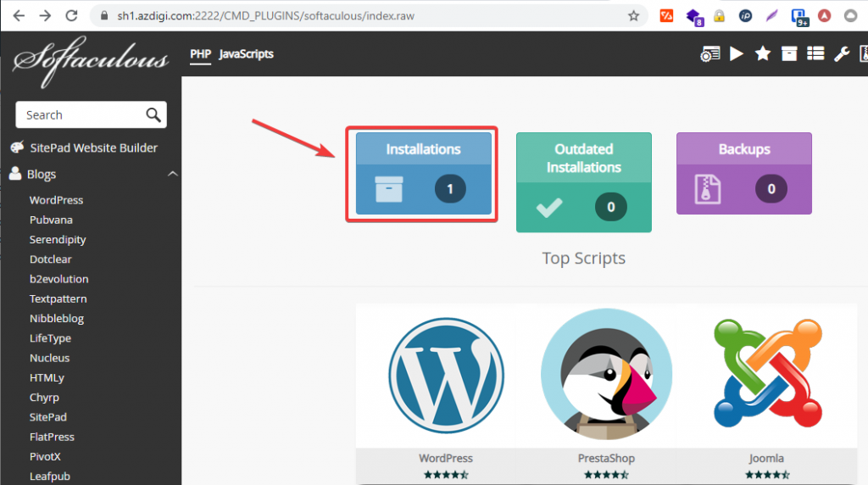Click the Joomla star rating

pos(766,475)
